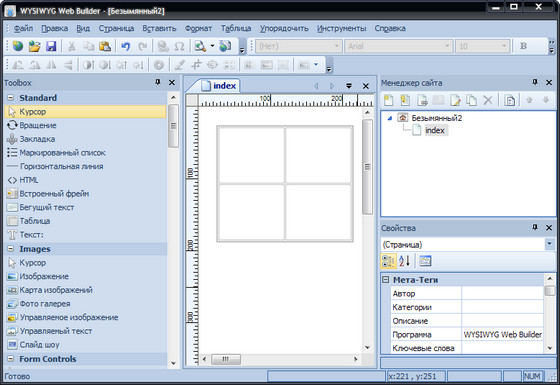Select the HTML tool in Toolbox

click(x=86, y=180)
